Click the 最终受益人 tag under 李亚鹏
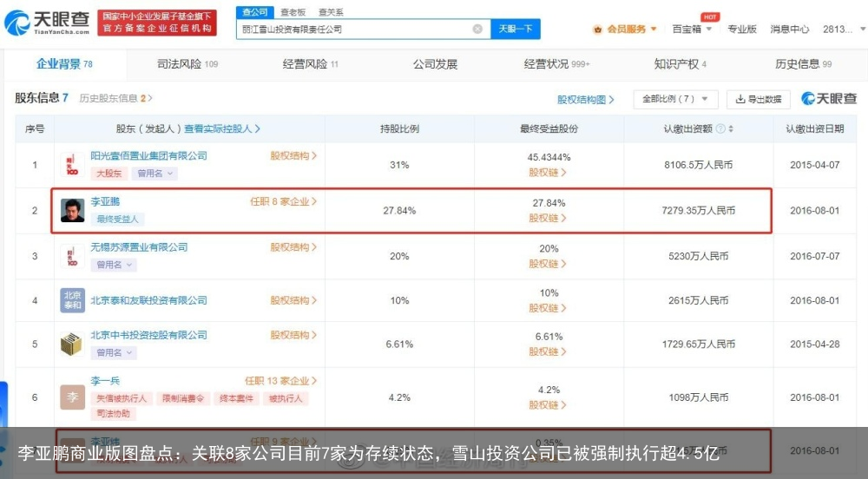Screen dimensions: 868x479 pyautogui.click(x=117, y=220)
